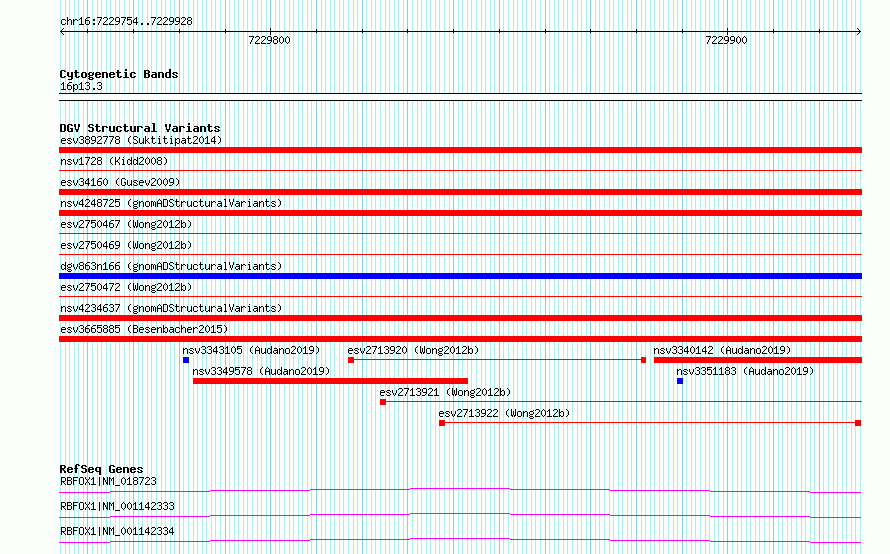Click the DGV Structural Variants track title
The height and width of the screenshot is (554, 890).
click(140, 128)
